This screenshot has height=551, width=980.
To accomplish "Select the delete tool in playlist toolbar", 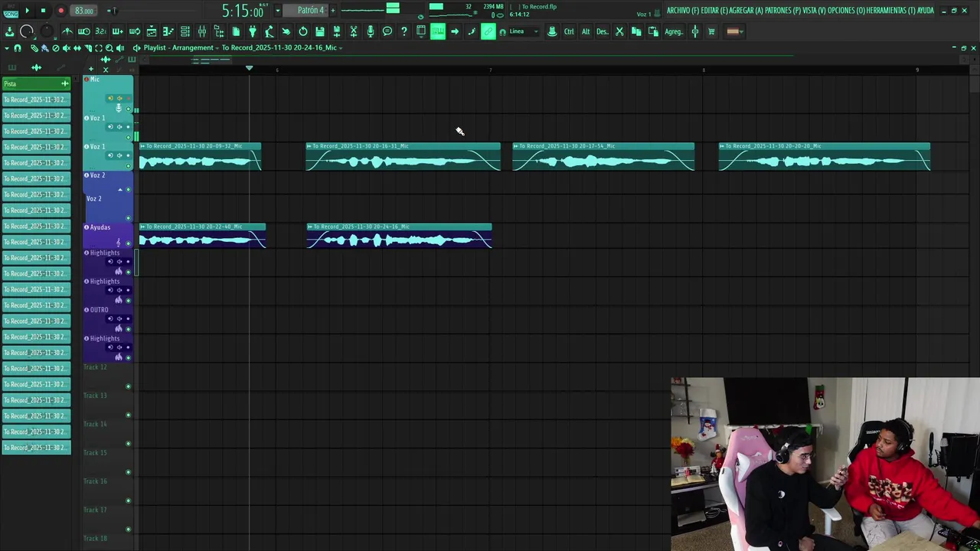I will [56, 48].
